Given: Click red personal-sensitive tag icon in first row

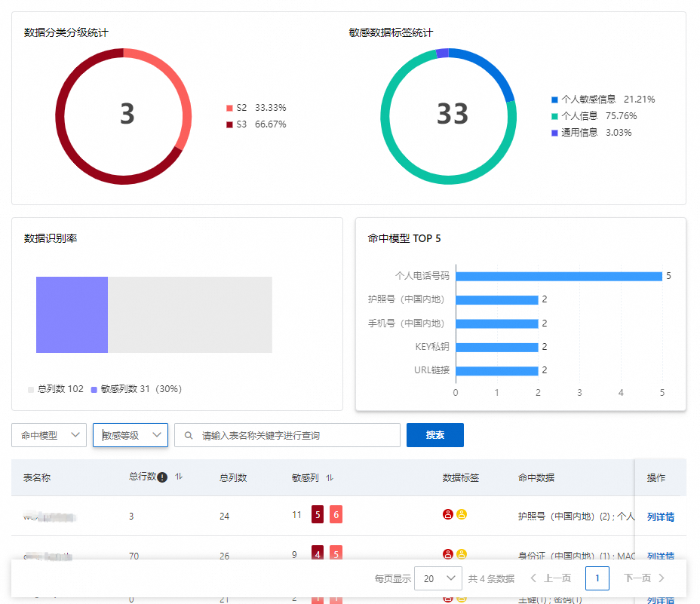Looking at the screenshot, I should point(448,514).
